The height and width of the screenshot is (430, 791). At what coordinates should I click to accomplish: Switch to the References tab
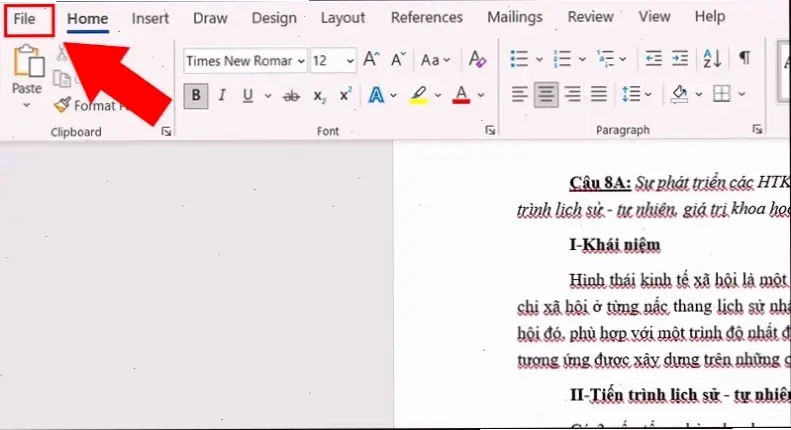pos(426,18)
